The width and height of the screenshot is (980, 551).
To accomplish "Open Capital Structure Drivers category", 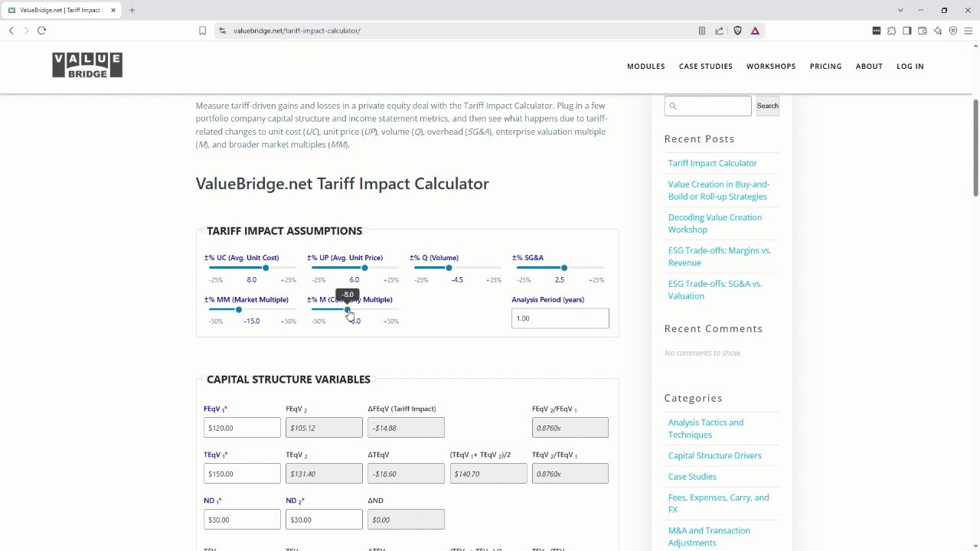I will click(x=714, y=455).
